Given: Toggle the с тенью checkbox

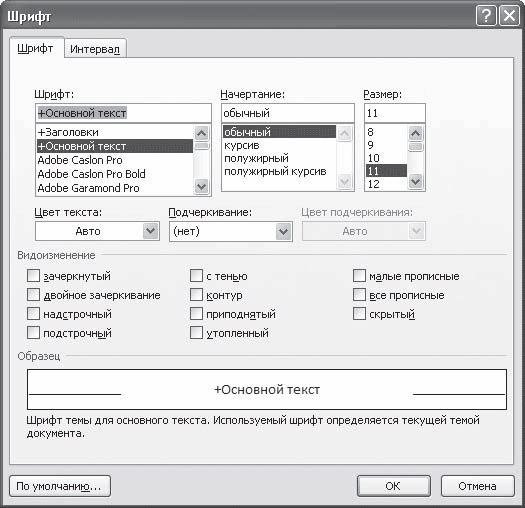Looking at the screenshot, I should [x=196, y=276].
